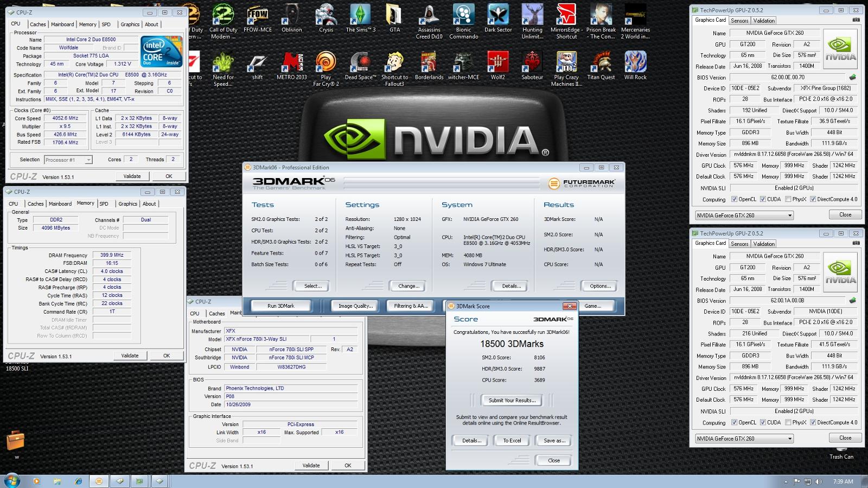This screenshot has width=868, height=488.
Task: Select the Mercenaries 2 desktop icon
Action: pos(635,21)
